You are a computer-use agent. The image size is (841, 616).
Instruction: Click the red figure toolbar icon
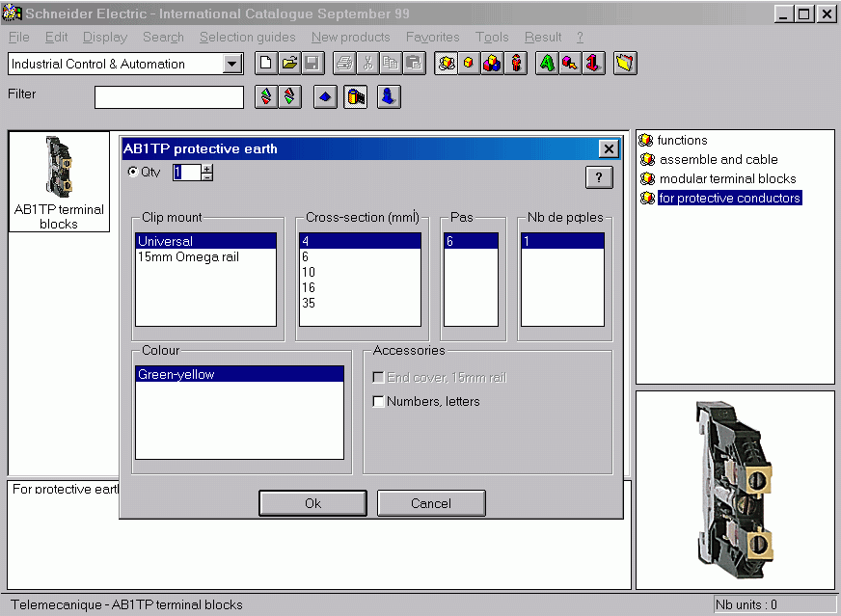click(515, 64)
